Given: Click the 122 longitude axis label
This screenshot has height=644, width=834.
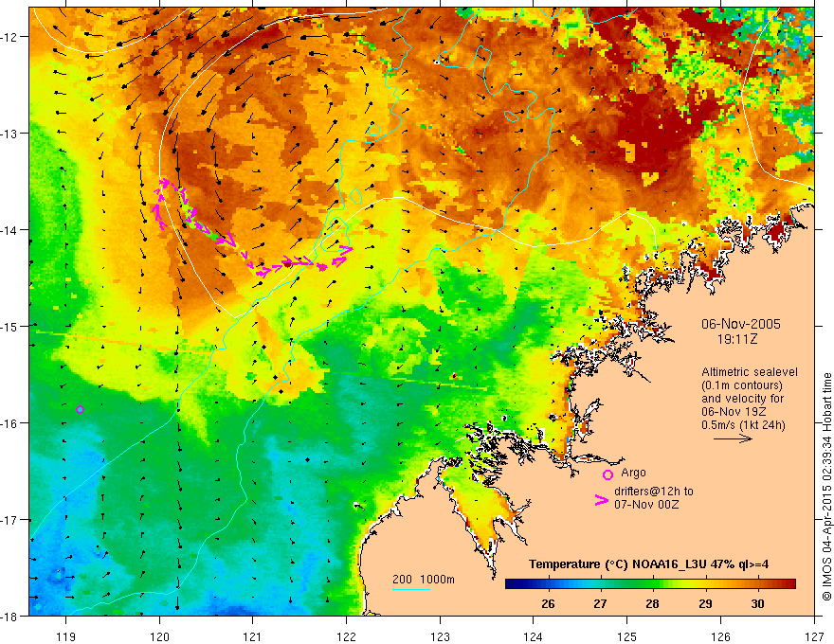Looking at the screenshot, I should [x=346, y=636].
